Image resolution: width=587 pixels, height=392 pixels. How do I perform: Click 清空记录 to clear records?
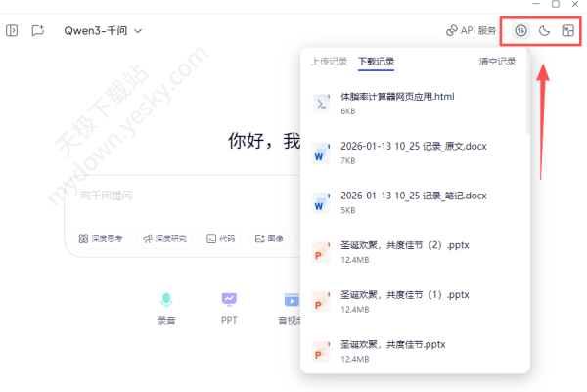point(497,62)
